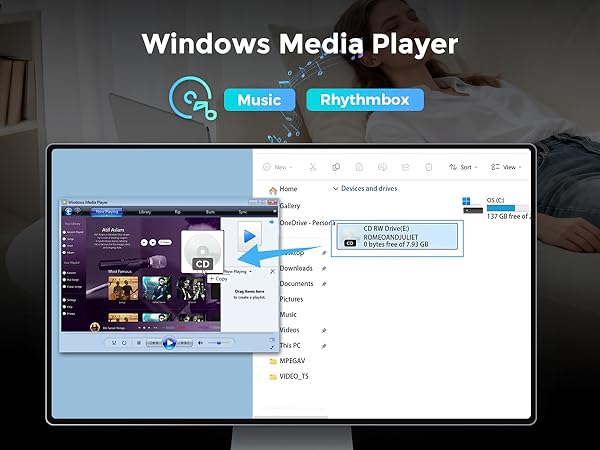Open Music in Explorer sidebar
This screenshot has width=600, height=450.
pos(288,315)
